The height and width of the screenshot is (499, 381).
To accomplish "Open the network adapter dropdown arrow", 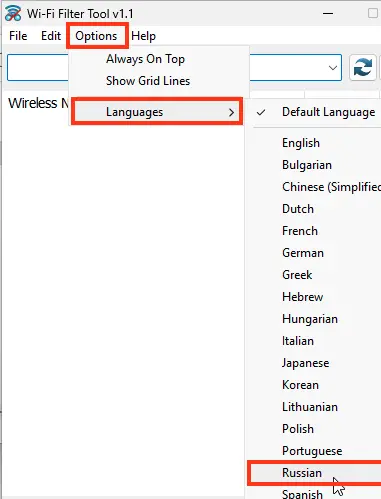I will pos(332,68).
